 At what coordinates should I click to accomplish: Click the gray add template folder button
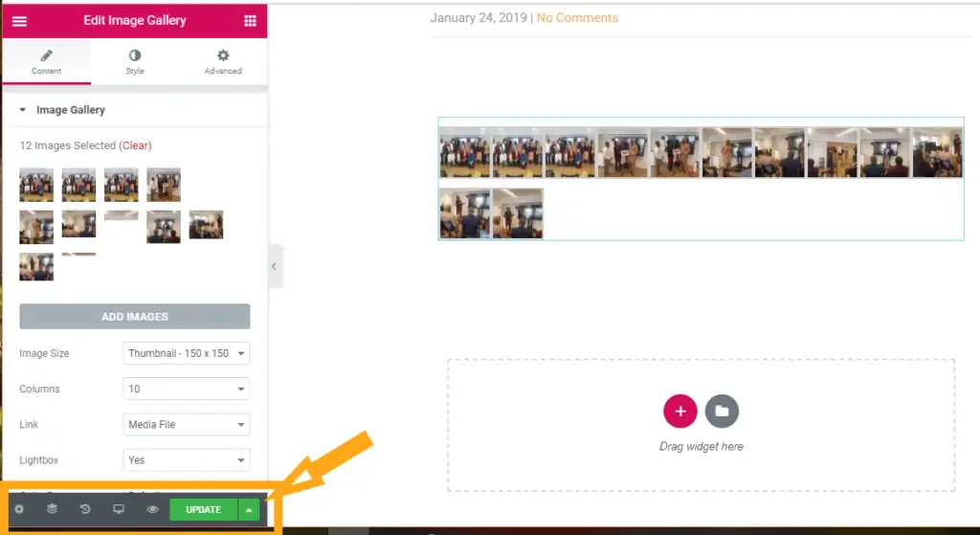coord(722,412)
